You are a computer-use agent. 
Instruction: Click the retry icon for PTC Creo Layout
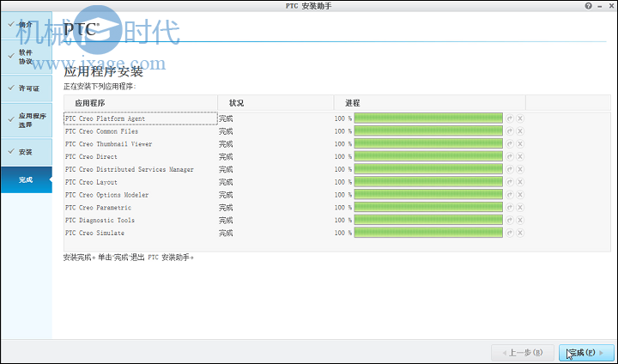(510, 182)
